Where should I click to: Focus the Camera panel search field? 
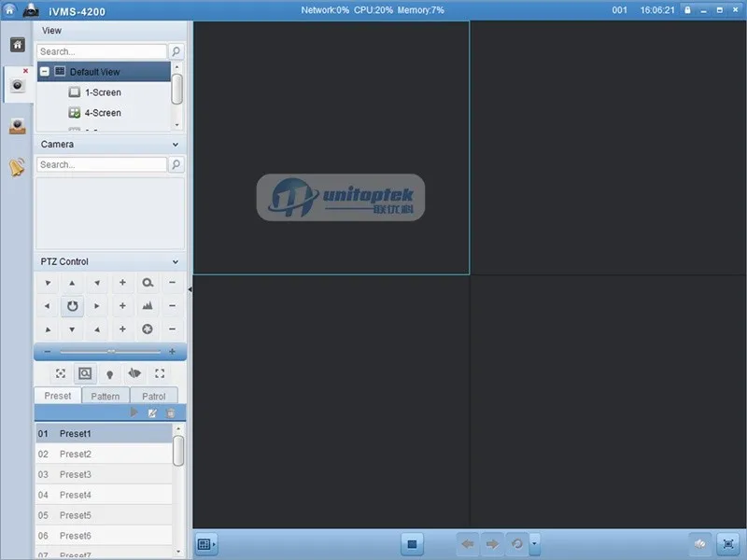point(102,164)
